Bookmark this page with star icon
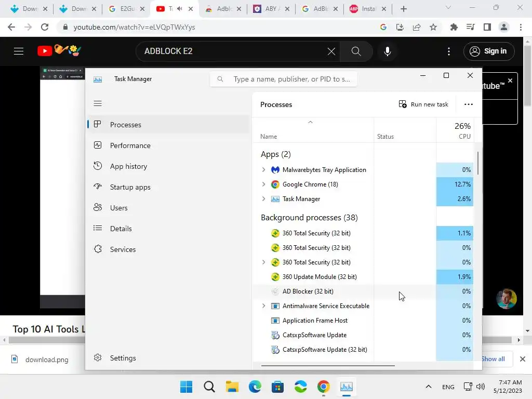 (x=433, y=27)
